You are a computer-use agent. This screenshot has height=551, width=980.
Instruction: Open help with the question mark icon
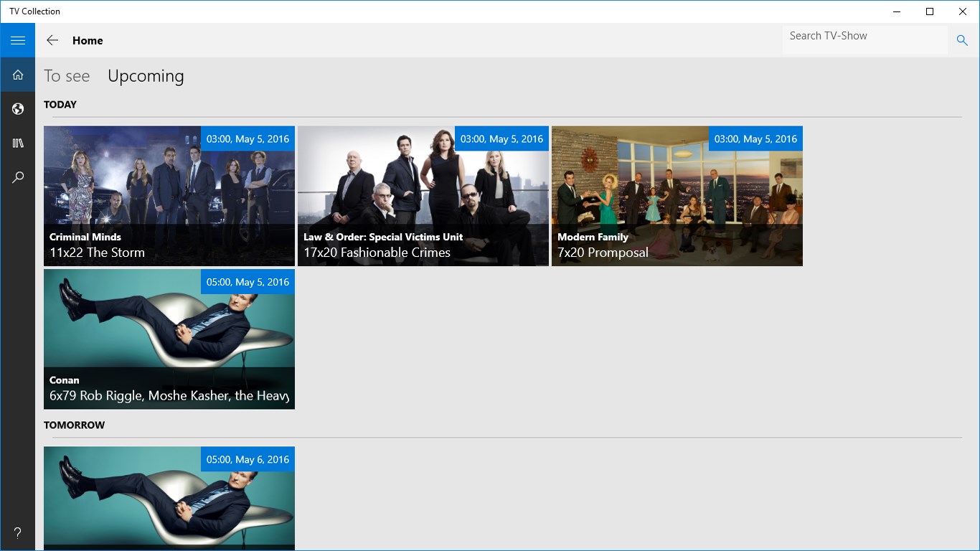coord(17,533)
